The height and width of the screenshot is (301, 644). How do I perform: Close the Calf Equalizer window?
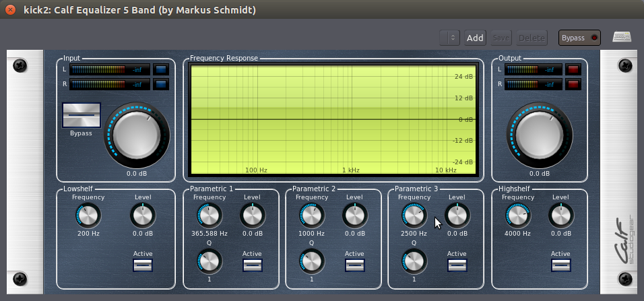click(10, 10)
